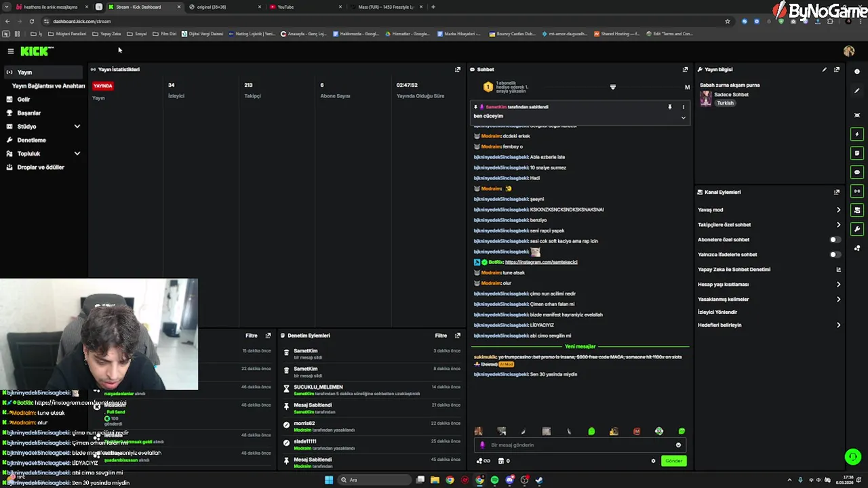This screenshot has height=488, width=868.
Task: Click the info icon in the right sidebar
Action: [x=857, y=71]
